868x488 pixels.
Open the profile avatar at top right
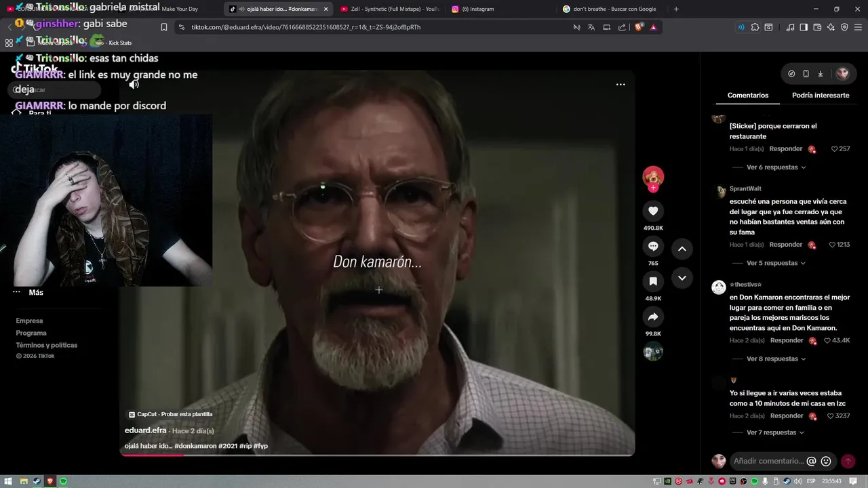[842, 74]
